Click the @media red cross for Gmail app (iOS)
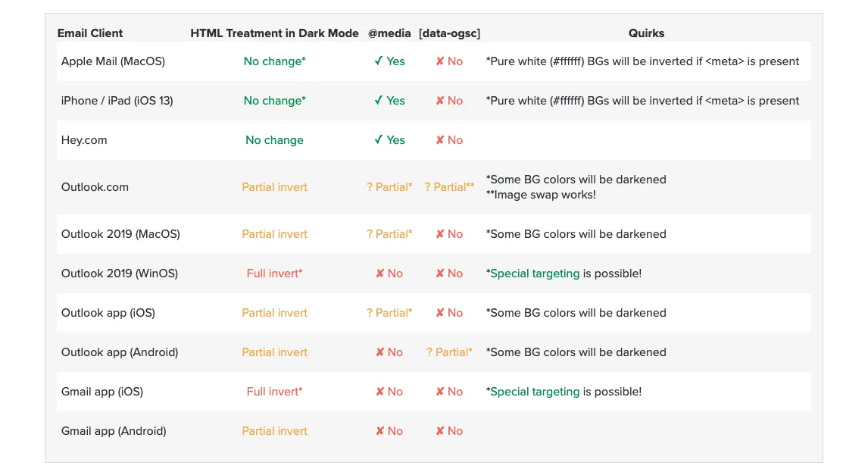The image size is (868, 472). [x=380, y=392]
